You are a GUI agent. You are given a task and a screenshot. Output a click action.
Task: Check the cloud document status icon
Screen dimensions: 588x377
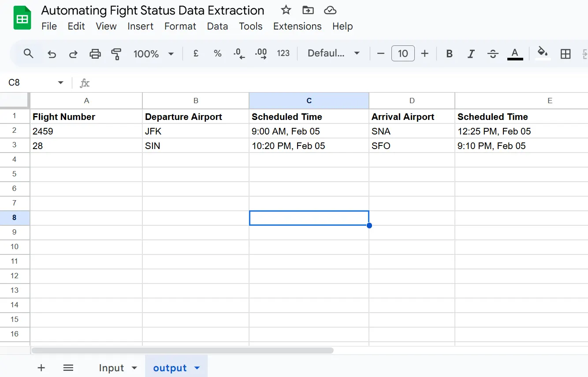(x=330, y=10)
